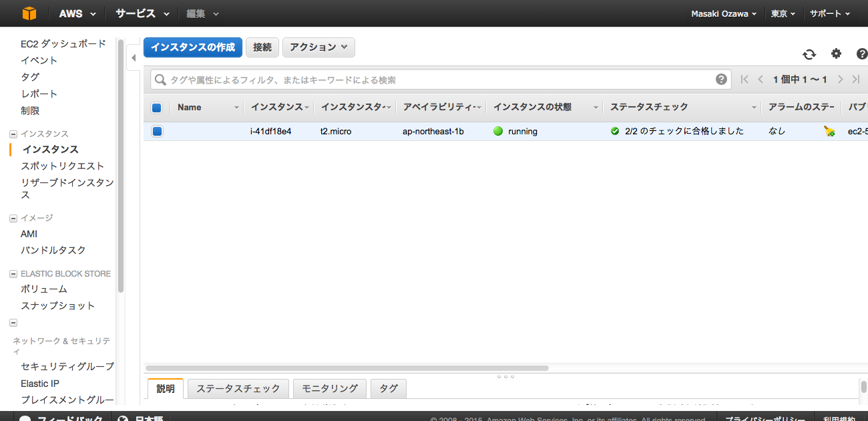Open リザーブドインスタンス in the sidebar

pyautogui.click(x=67, y=189)
